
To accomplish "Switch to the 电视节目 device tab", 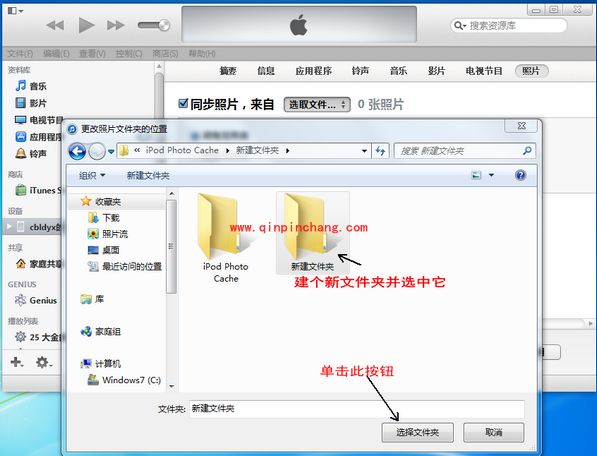I will [484, 71].
